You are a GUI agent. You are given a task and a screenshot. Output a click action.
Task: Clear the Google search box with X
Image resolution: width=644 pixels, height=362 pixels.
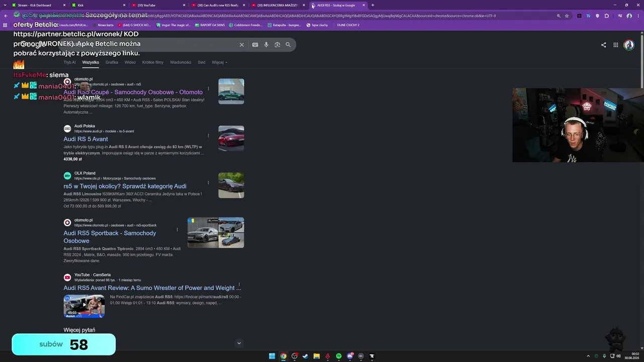point(242,45)
